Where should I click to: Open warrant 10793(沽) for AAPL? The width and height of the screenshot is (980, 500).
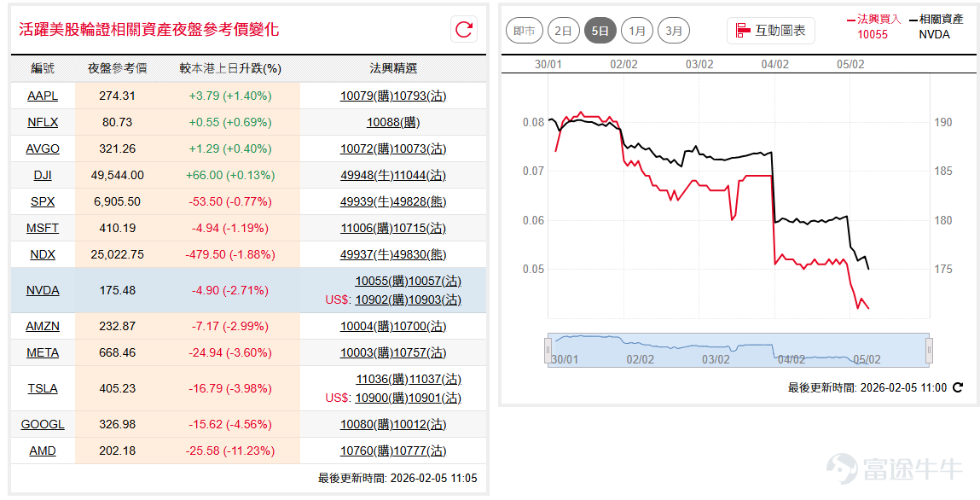[420, 96]
